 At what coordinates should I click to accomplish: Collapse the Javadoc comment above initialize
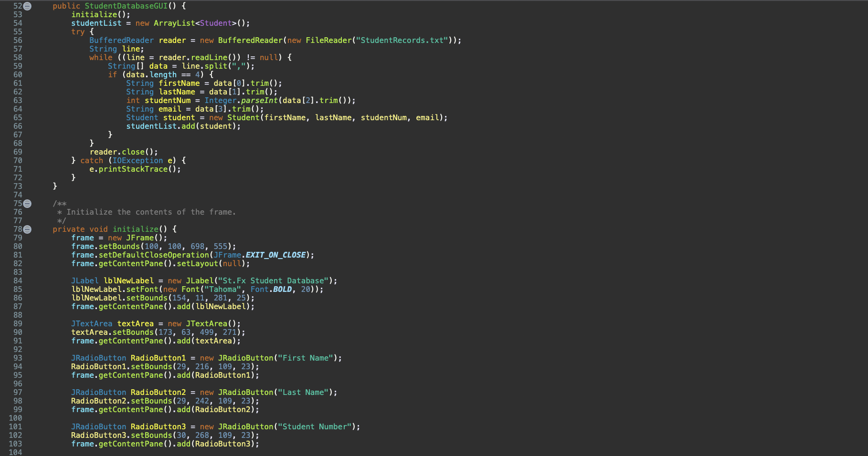coord(27,203)
